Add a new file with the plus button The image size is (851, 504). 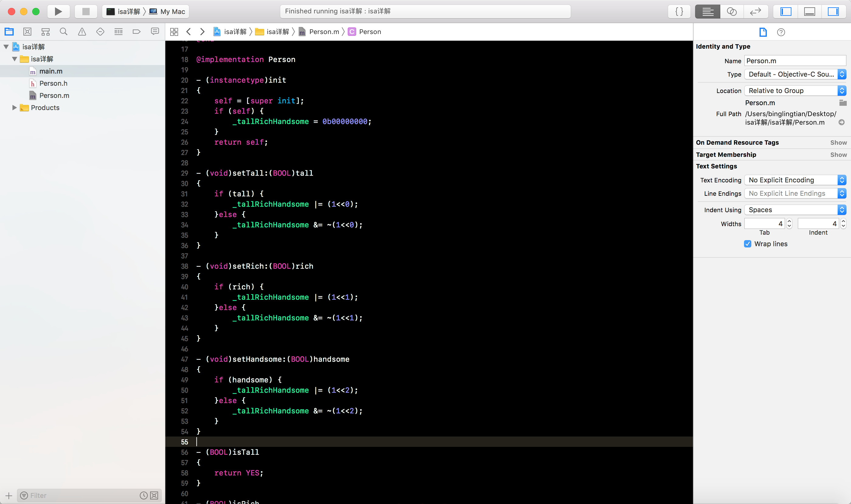click(9, 495)
